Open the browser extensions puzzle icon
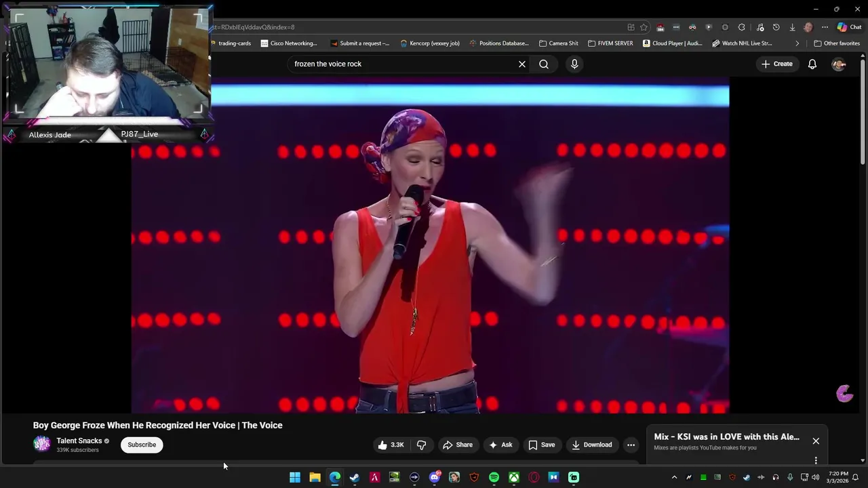The width and height of the screenshot is (868, 488). tap(741, 27)
